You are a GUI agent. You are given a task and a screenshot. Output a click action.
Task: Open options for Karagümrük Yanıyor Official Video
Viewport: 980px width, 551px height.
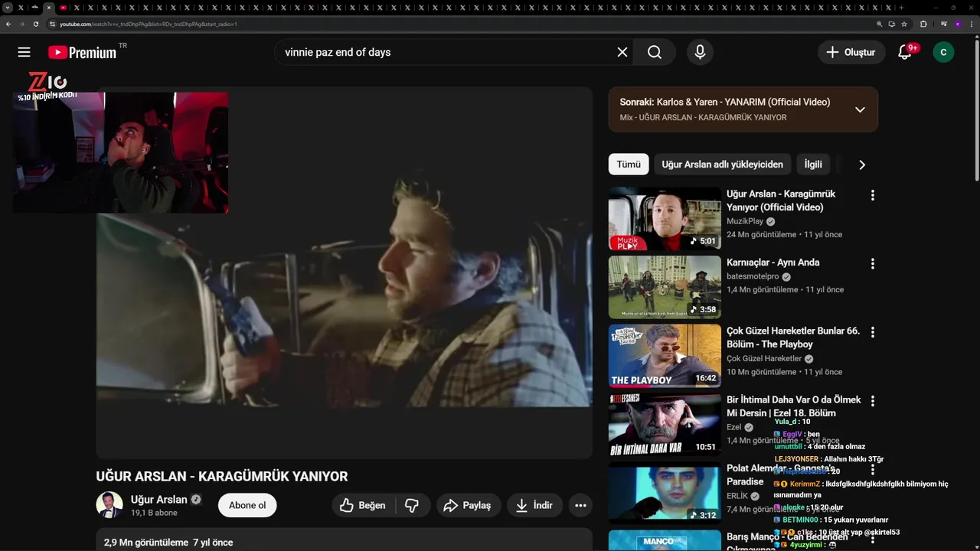click(872, 195)
